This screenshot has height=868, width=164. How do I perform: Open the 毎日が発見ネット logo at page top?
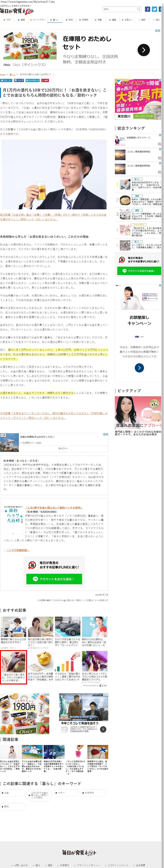(17, 11)
